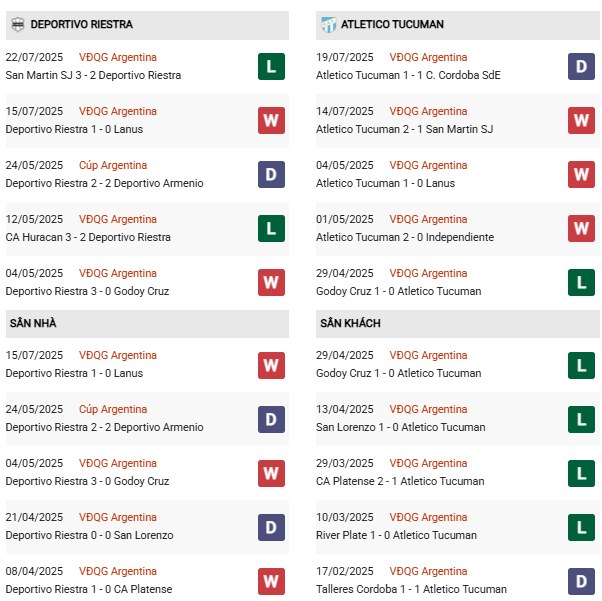Click the W badge for Atletico Tucuman 2-1 San Martin SJ
602x601 pixels.
tap(582, 120)
